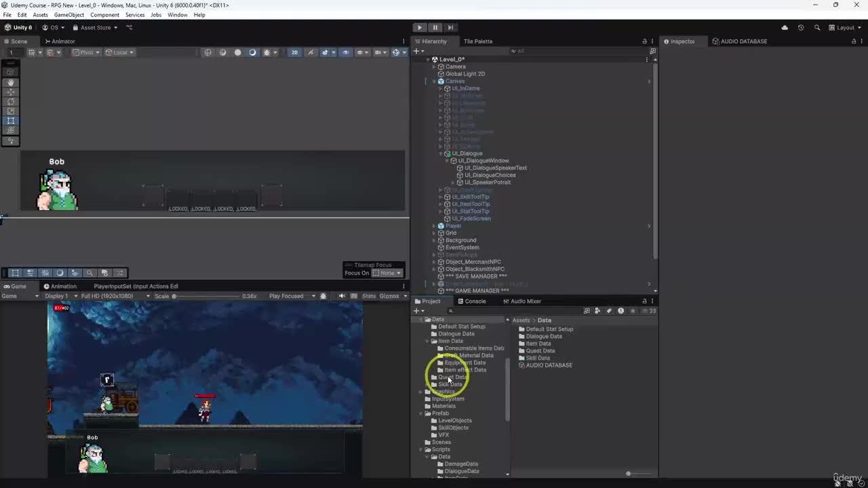Open the Layout dropdown
Image resolution: width=868 pixels, height=488 pixels.
click(845, 28)
